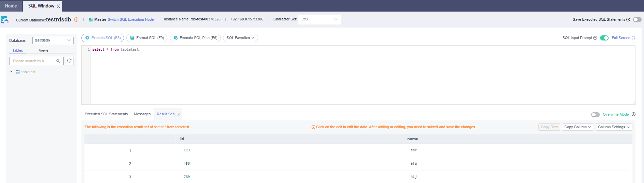
Task: Click inside the SQL editor text area
Action: pos(363,75)
